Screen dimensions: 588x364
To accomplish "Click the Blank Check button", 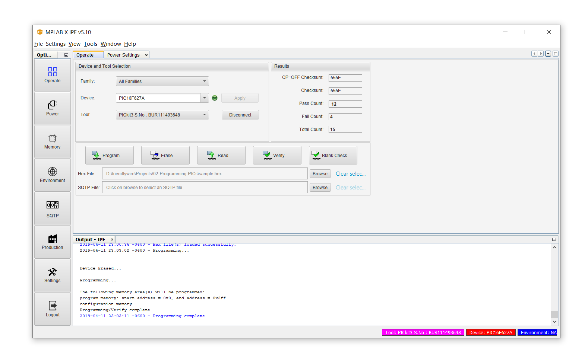I will [x=333, y=155].
